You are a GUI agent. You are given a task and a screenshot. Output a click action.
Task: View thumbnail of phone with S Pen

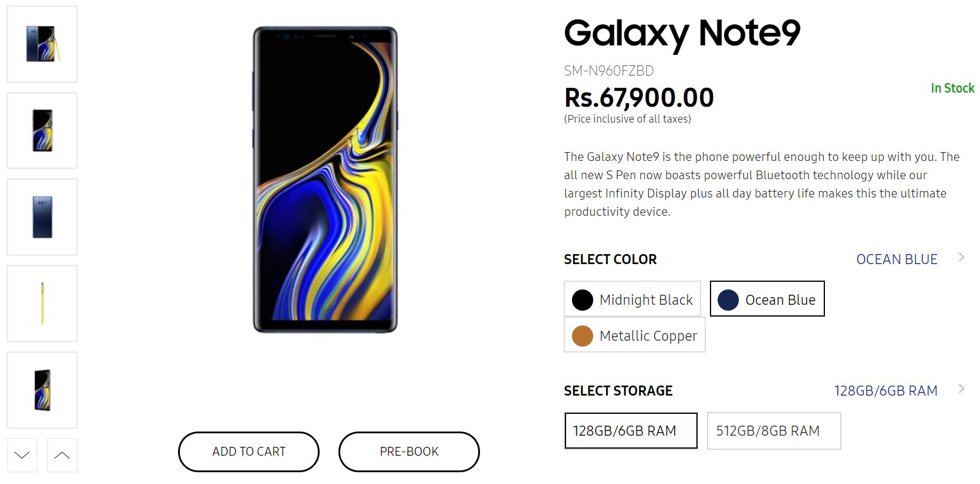point(42,44)
